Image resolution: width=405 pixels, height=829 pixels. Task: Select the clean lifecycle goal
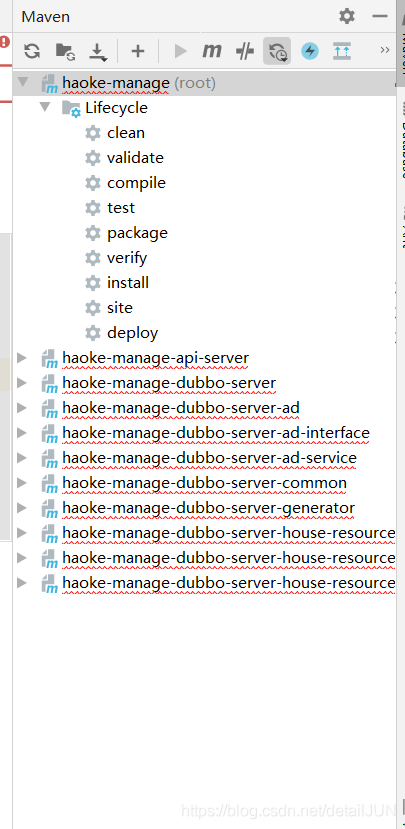(x=126, y=133)
